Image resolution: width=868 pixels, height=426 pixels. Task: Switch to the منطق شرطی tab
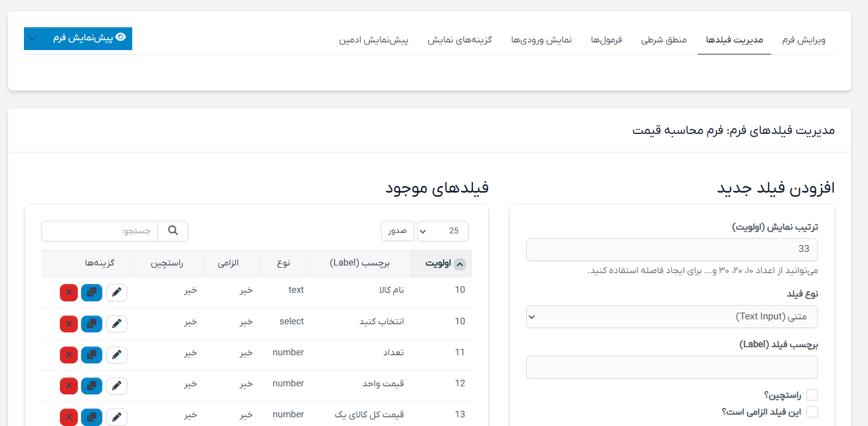pyautogui.click(x=663, y=40)
